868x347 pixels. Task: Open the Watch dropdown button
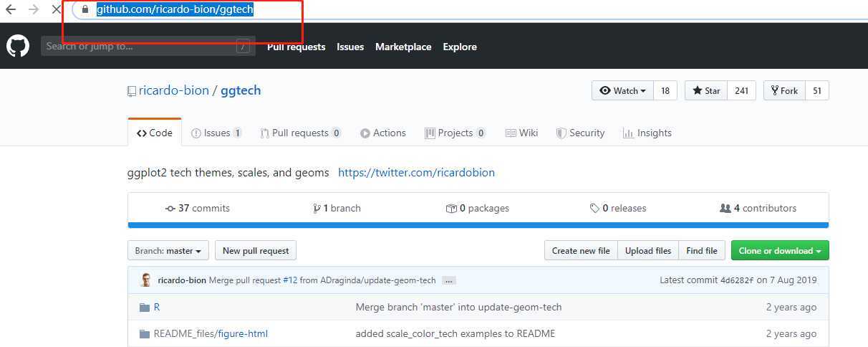pyautogui.click(x=622, y=90)
